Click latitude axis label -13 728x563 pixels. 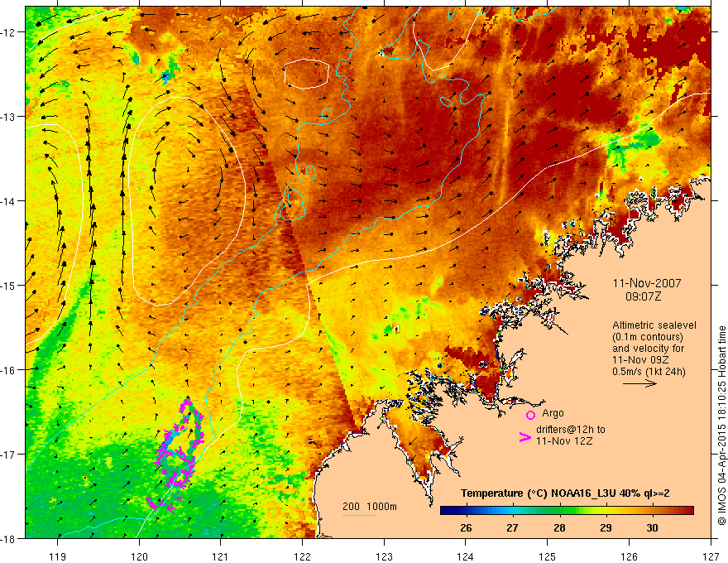click(x=9, y=117)
